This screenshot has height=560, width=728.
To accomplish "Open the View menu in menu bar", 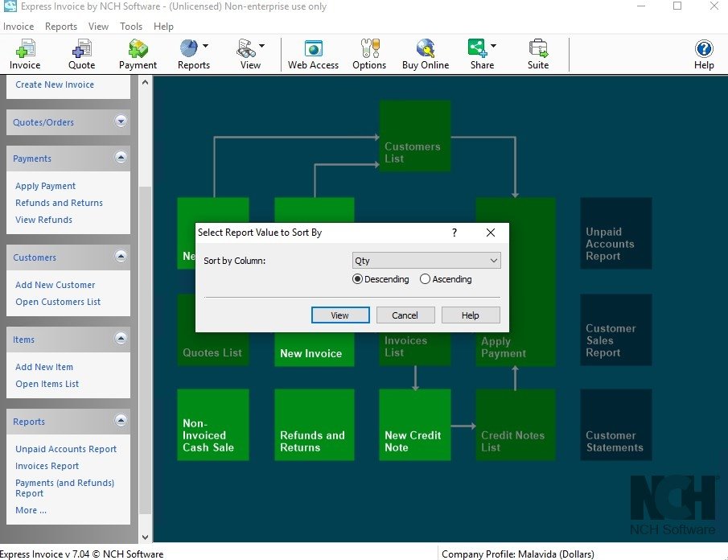I will coord(98,27).
